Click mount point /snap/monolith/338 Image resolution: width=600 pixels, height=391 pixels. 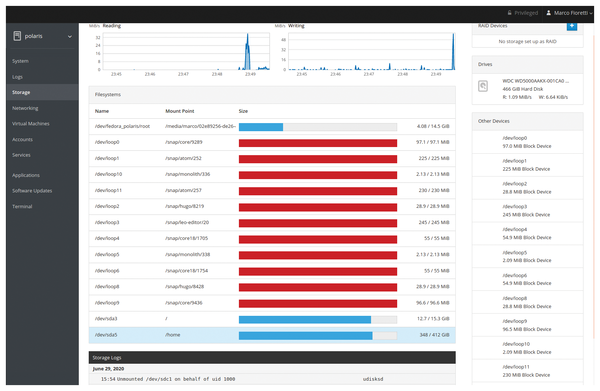pos(188,254)
